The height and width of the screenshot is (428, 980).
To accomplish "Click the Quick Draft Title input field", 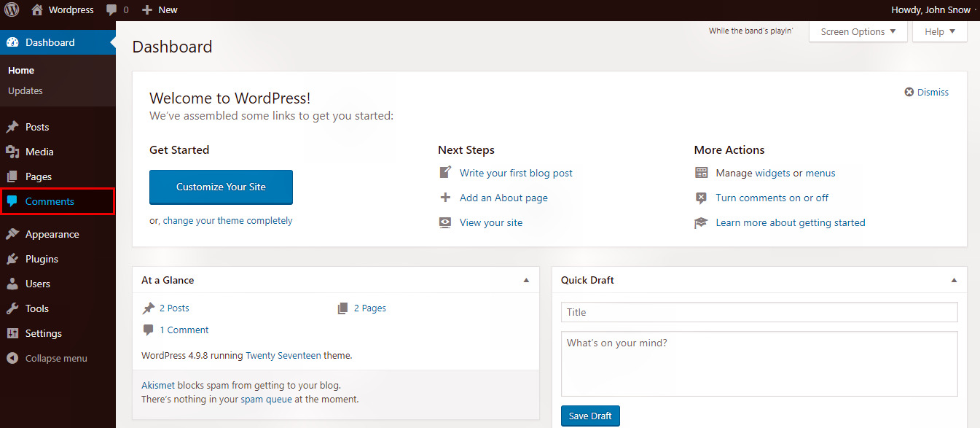I will [759, 312].
